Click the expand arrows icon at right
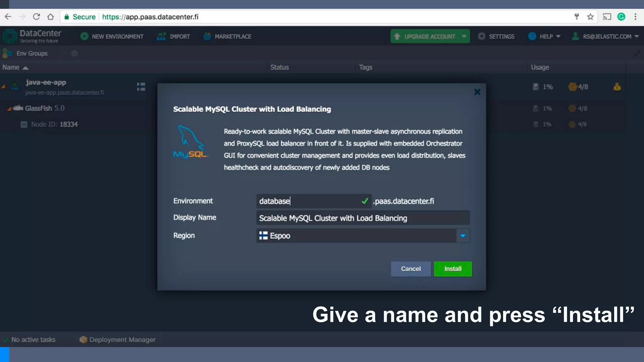This screenshot has width=644, height=362. tap(637, 54)
